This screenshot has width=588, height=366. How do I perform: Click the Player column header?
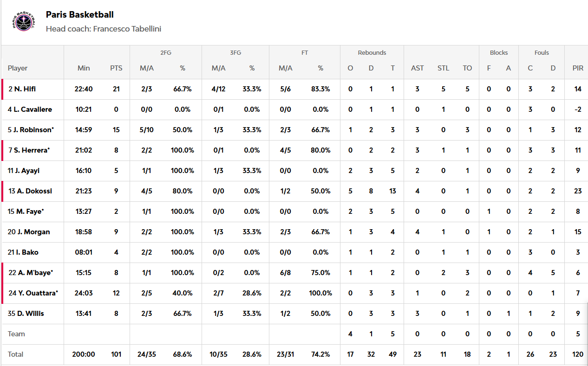point(18,68)
